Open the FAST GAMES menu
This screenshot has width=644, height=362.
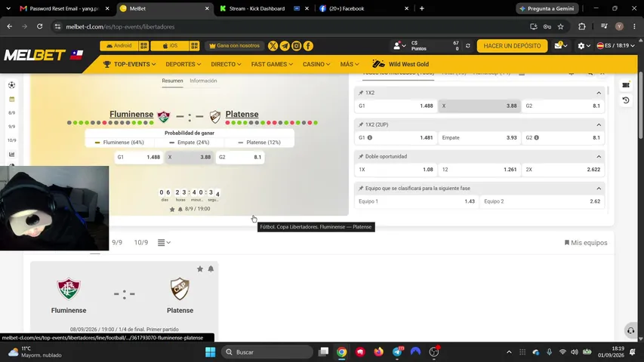click(x=272, y=64)
